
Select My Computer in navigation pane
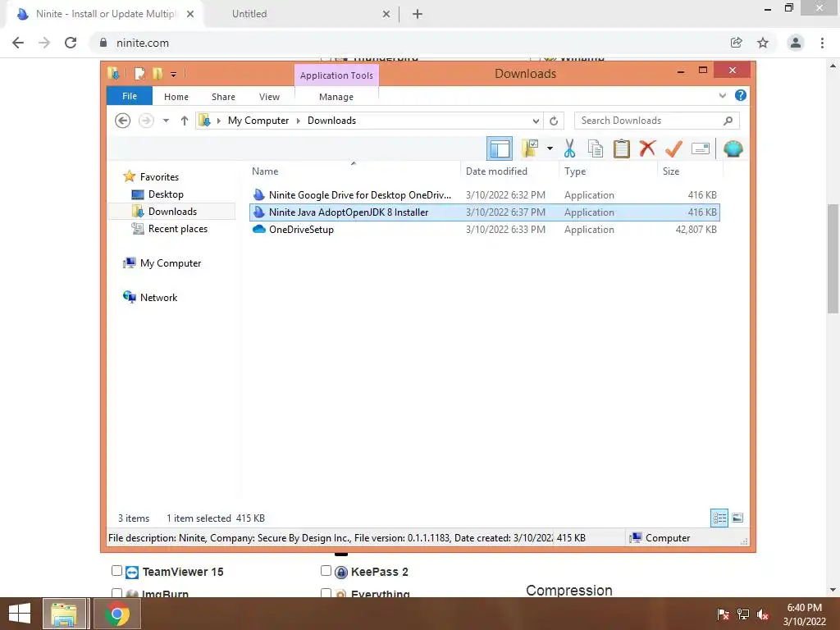pyautogui.click(x=171, y=263)
